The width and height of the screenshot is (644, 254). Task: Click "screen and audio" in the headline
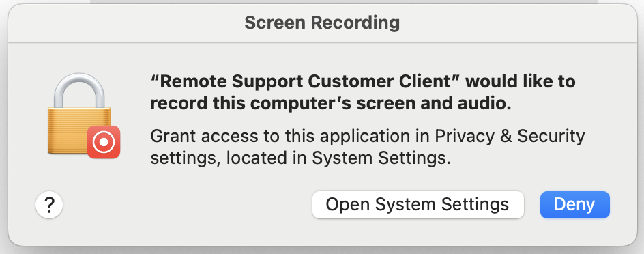(x=433, y=104)
